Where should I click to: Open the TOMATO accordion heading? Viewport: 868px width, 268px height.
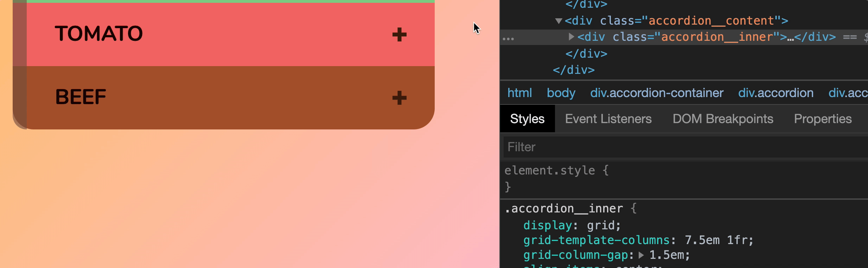pos(99,34)
